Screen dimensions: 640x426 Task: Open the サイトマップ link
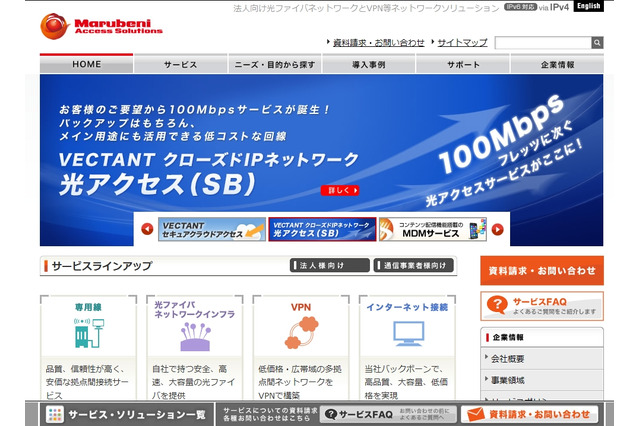[x=462, y=42]
